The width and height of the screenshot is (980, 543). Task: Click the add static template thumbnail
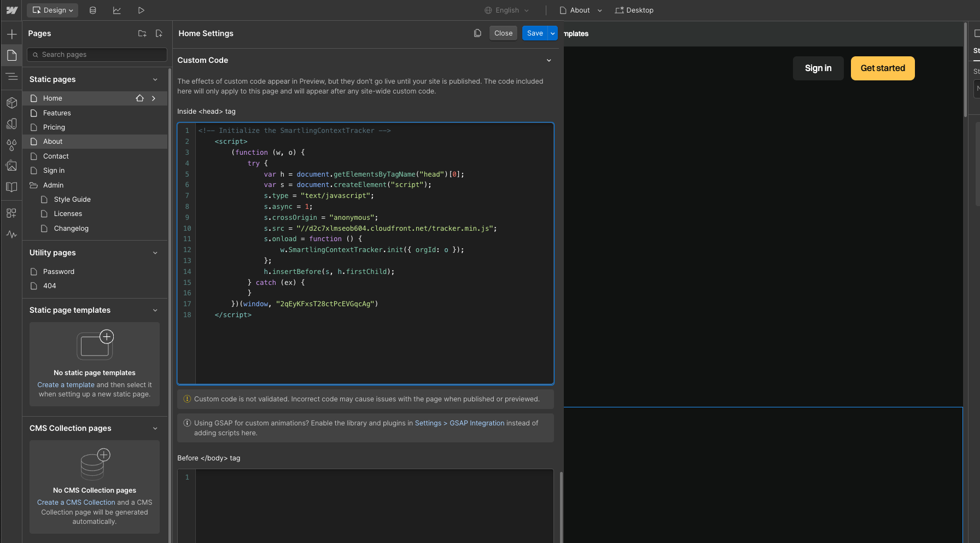[x=95, y=345]
